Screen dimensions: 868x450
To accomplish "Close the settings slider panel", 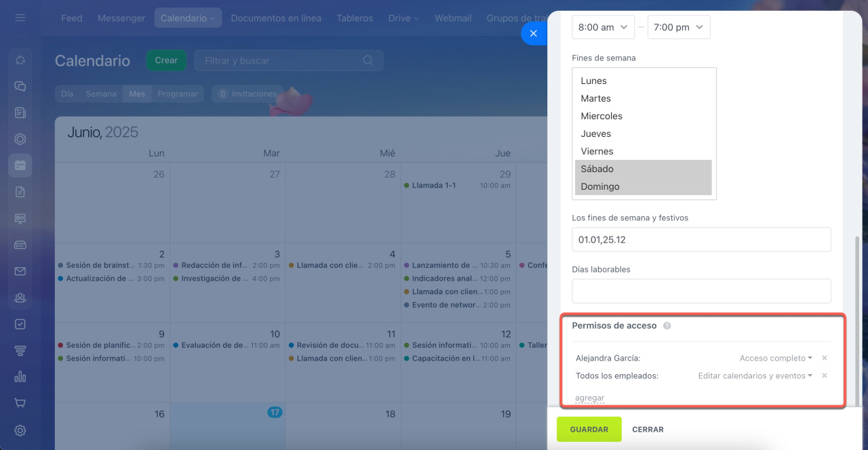I will (533, 33).
